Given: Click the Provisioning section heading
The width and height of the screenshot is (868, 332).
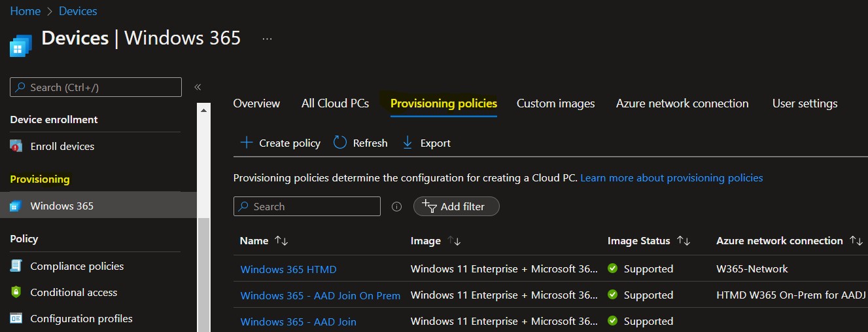Looking at the screenshot, I should [40, 179].
